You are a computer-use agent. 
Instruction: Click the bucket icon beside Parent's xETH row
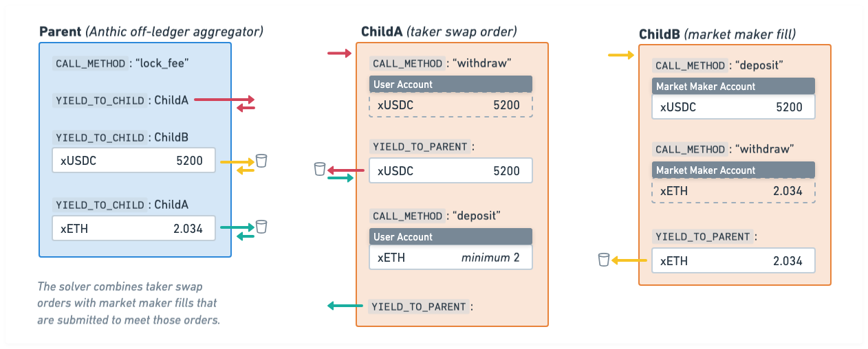pos(261,226)
